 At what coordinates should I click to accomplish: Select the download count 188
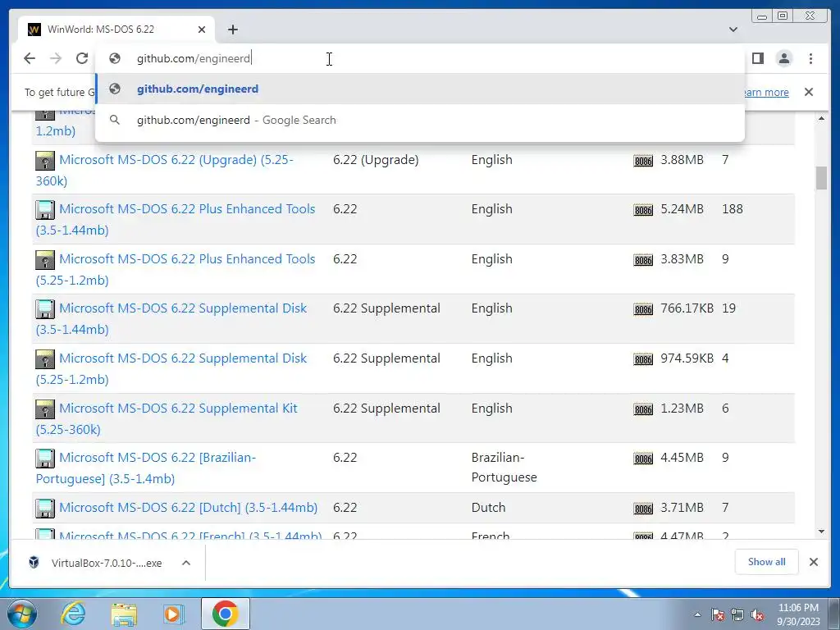[733, 209]
